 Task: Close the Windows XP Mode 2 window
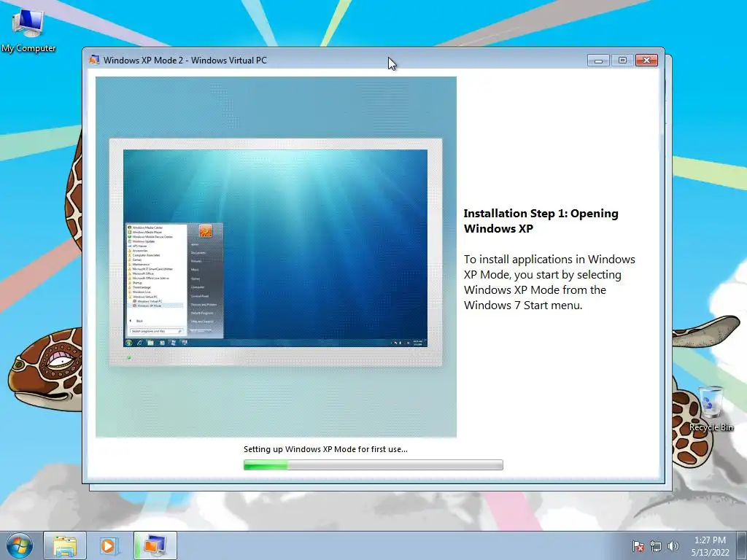coord(646,60)
